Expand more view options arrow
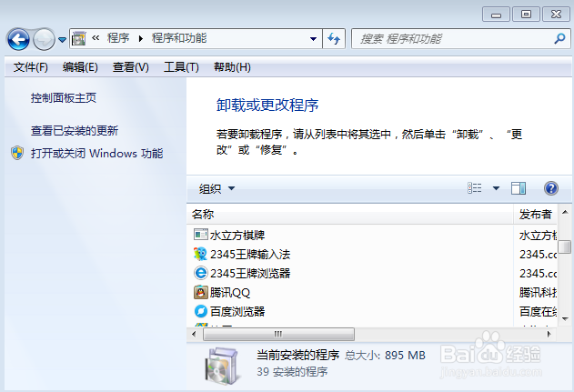The height and width of the screenshot is (392, 574). [496, 188]
